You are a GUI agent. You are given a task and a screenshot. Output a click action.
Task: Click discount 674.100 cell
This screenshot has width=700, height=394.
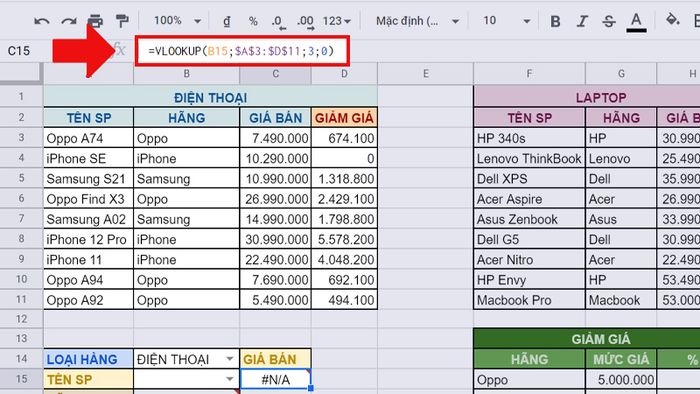coord(344,138)
